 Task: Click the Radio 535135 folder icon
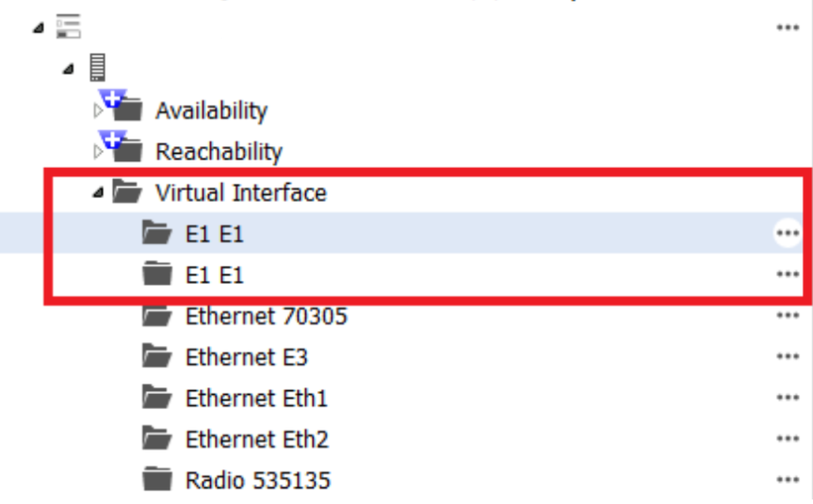[157, 478]
